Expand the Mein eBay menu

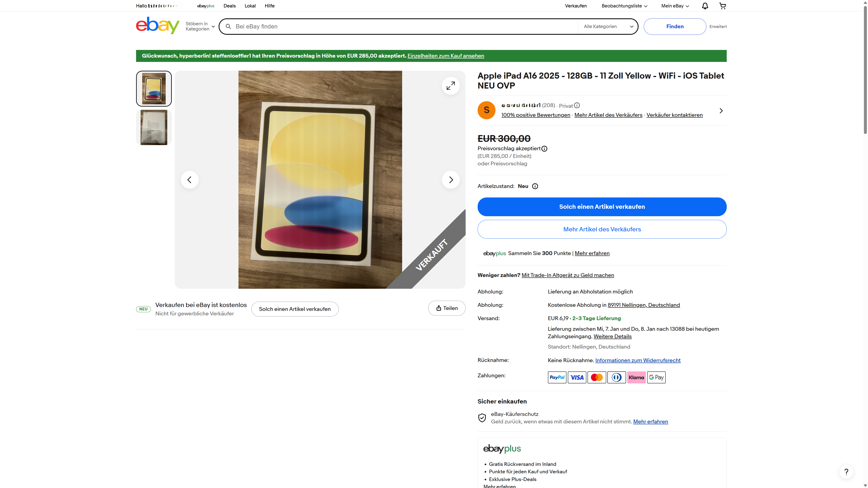coord(675,6)
